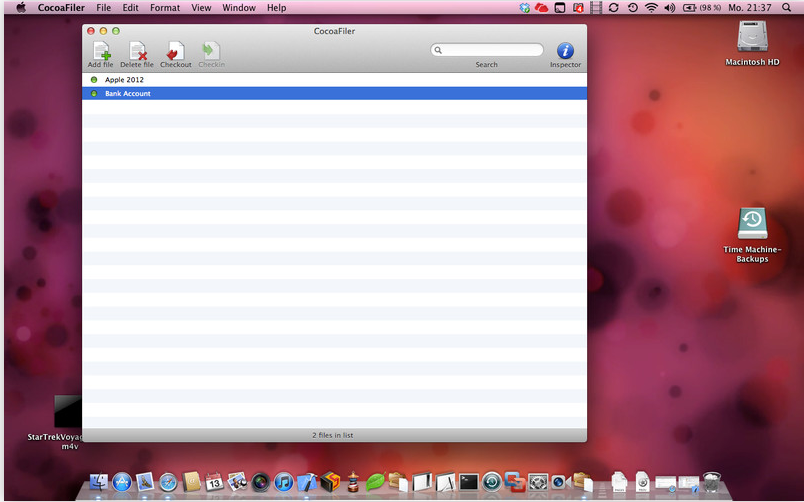Viewport: 804px width, 502px height.
Task: Open Spotlight search in the menu bar
Action: tap(787, 8)
